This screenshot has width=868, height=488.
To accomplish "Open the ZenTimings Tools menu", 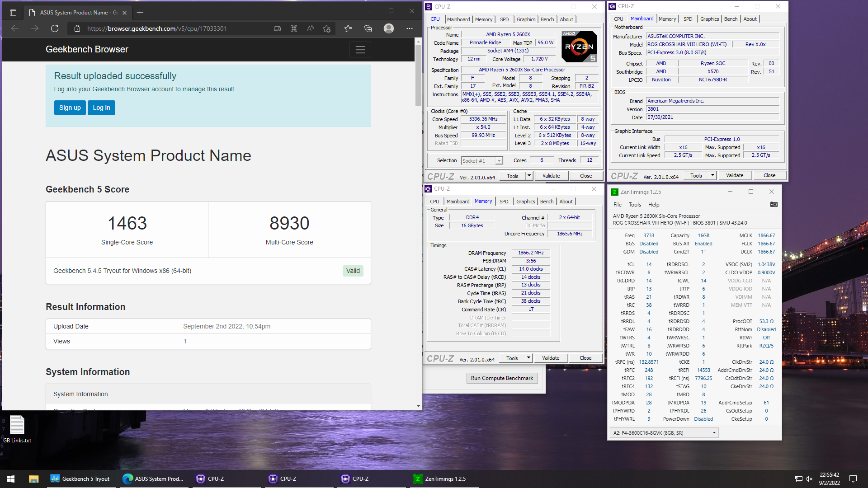I will 635,205.
